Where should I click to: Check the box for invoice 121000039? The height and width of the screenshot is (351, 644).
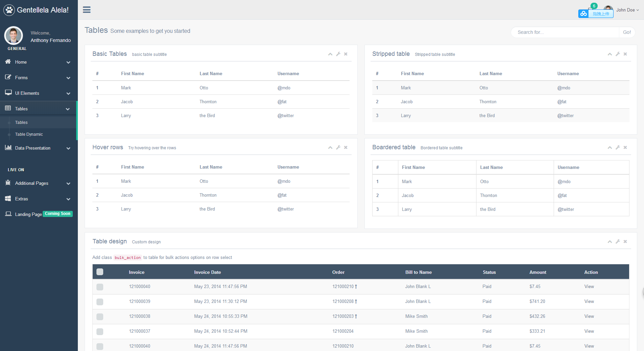point(100,302)
